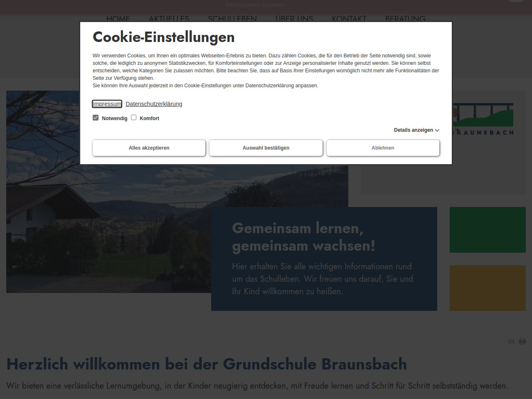Reject cookies with Ablehnen button
The height and width of the screenshot is (399, 532).
383,148
